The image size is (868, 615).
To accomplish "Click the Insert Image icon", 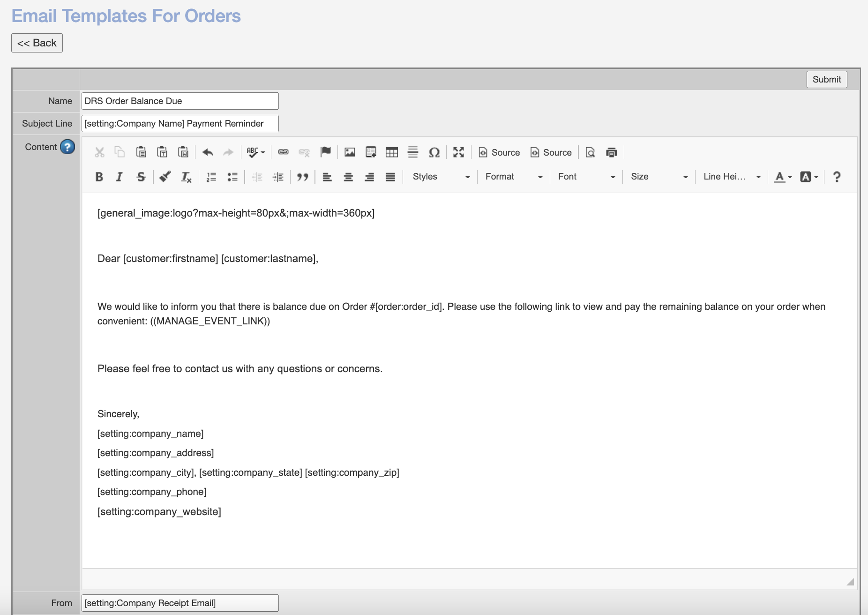I will click(x=350, y=152).
